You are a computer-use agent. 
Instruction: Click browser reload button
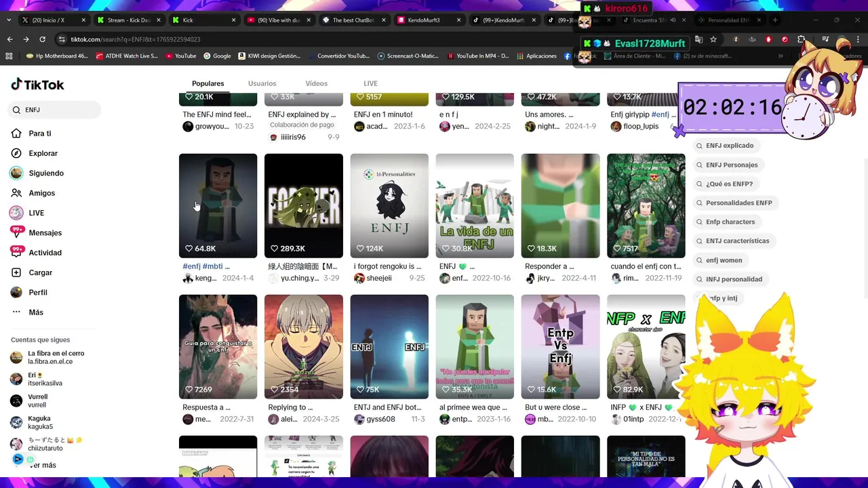pos(43,39)
